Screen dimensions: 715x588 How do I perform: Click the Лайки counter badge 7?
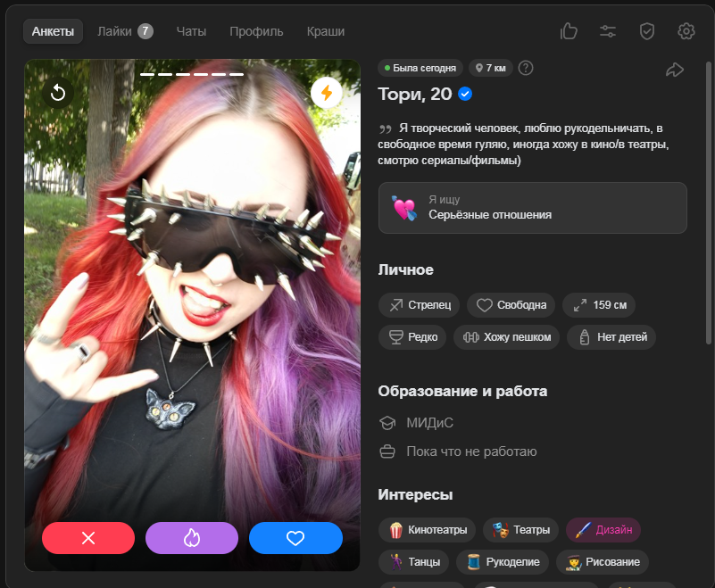(145, 31)
